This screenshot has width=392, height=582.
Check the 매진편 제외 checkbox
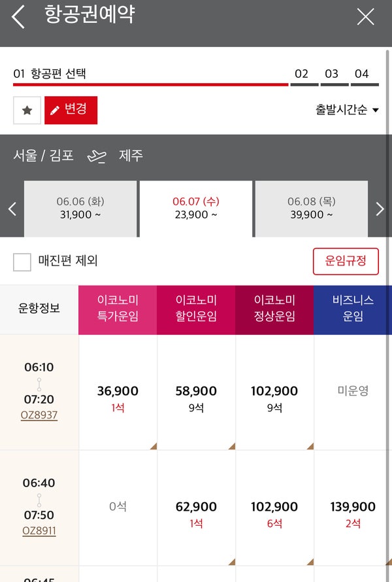22,262
